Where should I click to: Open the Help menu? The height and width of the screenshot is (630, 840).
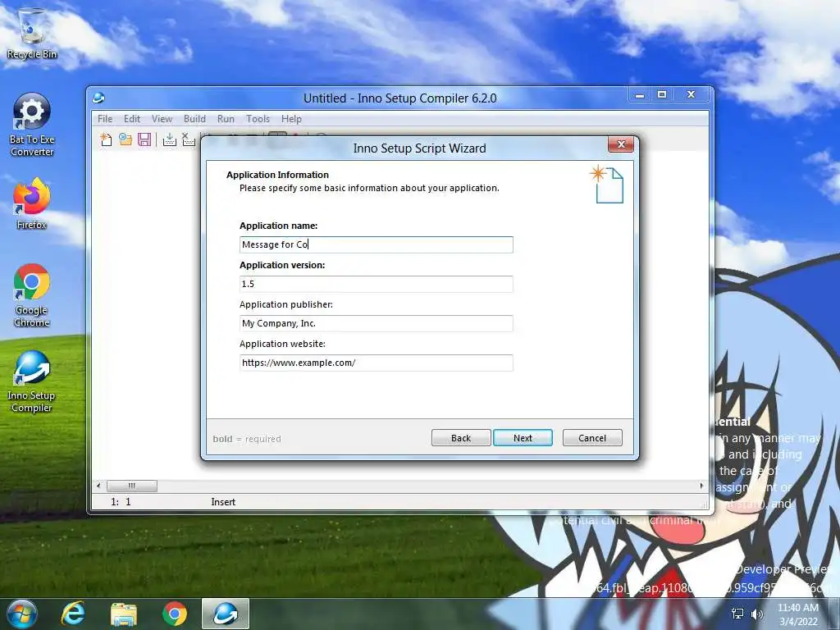point(291,118)
